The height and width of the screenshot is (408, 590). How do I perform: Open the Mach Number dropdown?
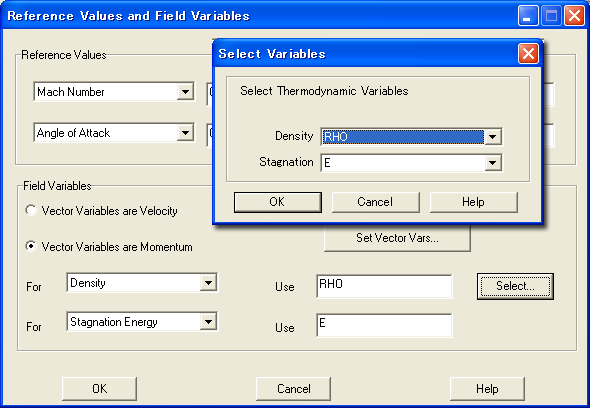[x=185, y=91]
